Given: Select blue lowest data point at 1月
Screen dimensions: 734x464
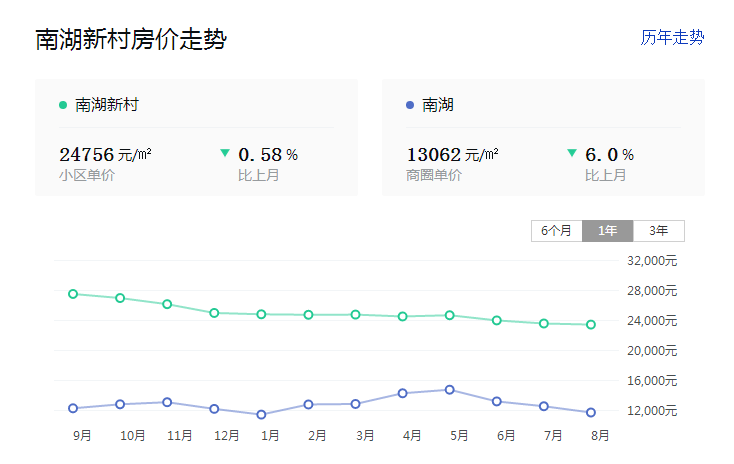Looking at the screenshot, I should [261, 414].
